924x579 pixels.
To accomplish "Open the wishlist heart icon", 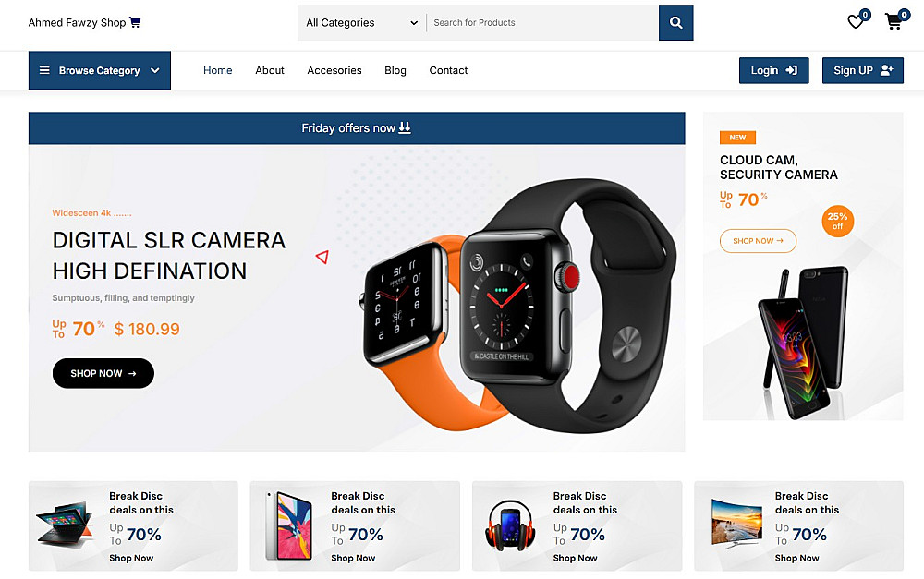I will click(x=855, y=22).
